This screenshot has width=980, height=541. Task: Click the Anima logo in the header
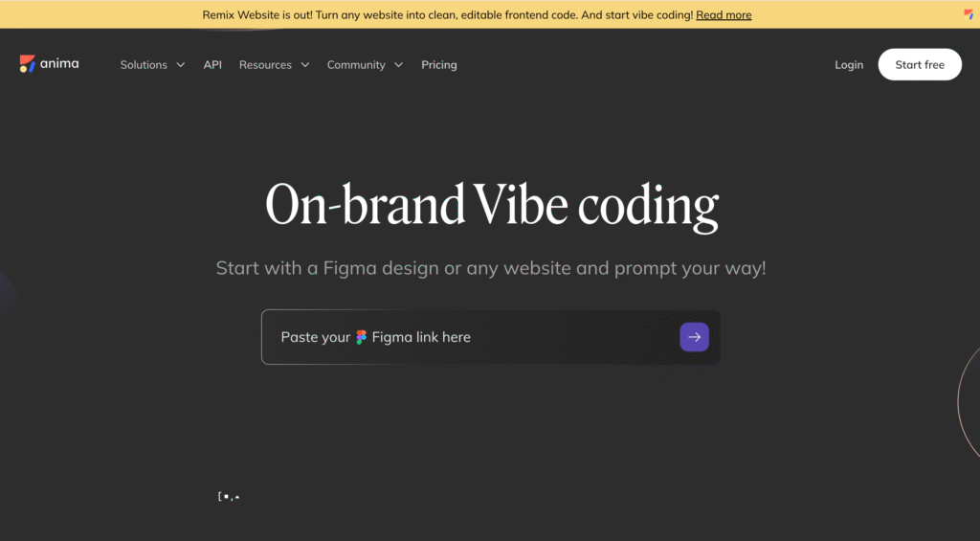point(50,64)
